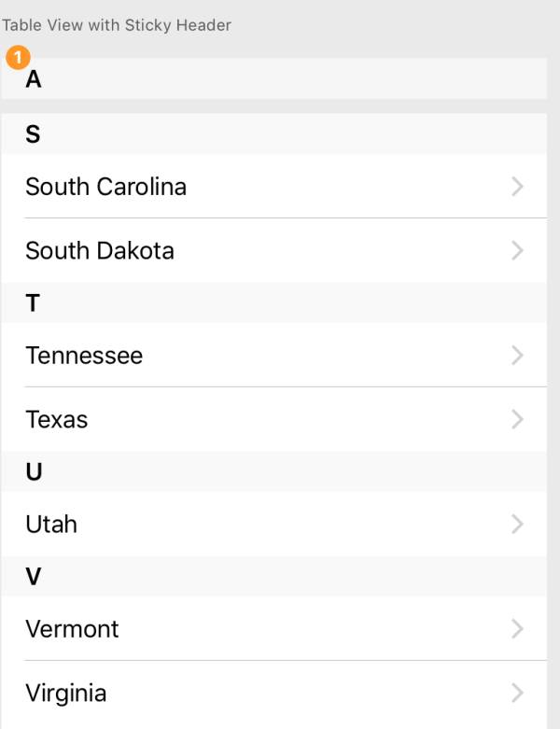Open Texas via its chevron arrow
Viewport: 560px width, 729px height.
pos(517,419)
